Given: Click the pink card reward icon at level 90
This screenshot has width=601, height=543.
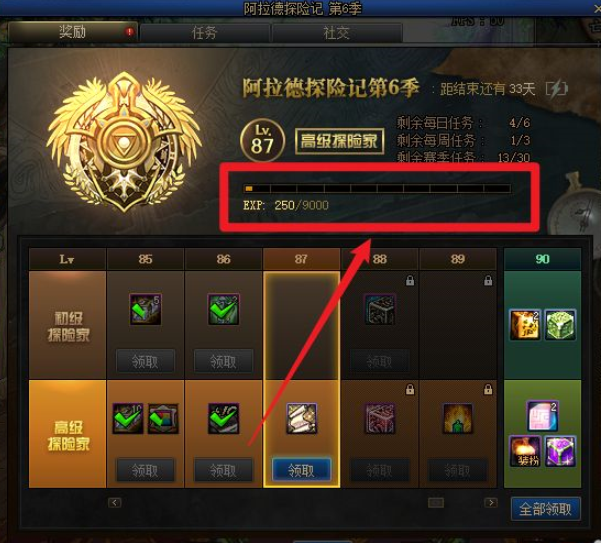Looking at the screenshot, I should pyautogui.click(x=542, y=416).
